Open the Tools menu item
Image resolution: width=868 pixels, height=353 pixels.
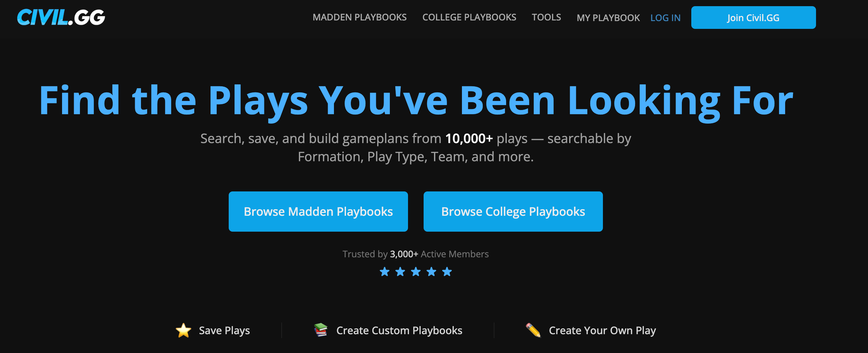pos(546,18)
